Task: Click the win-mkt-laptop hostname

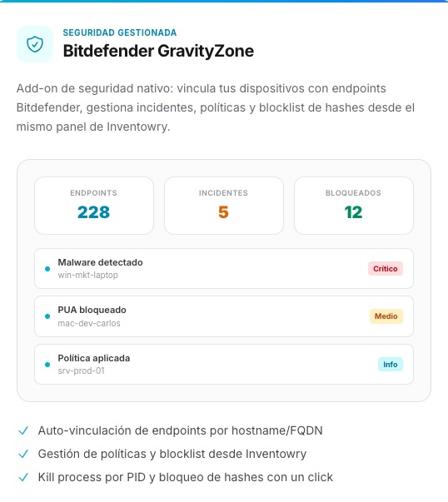Action: (x=87, y=275)
